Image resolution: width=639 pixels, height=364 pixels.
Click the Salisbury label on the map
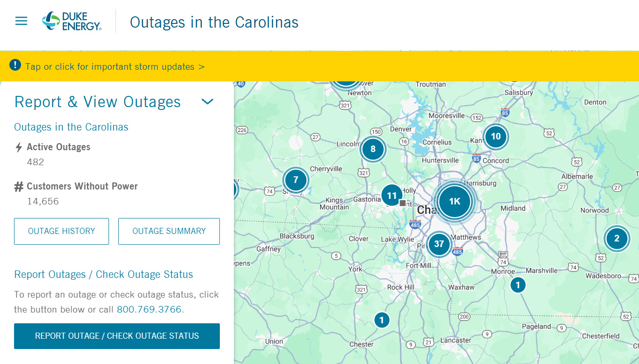click(519, 93)
